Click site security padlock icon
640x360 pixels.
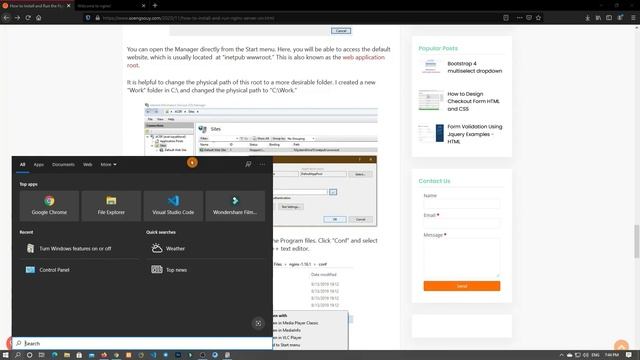pyautogui.click(x=97, y=18)
